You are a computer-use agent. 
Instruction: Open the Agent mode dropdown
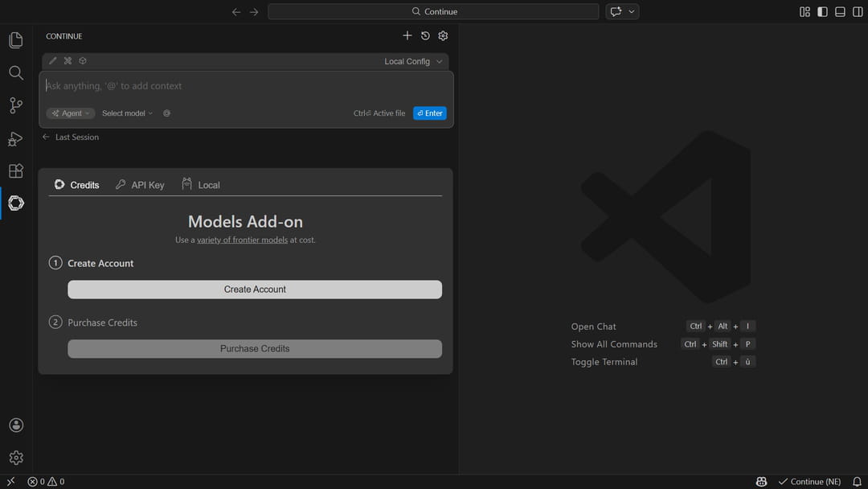pos(71,113)
